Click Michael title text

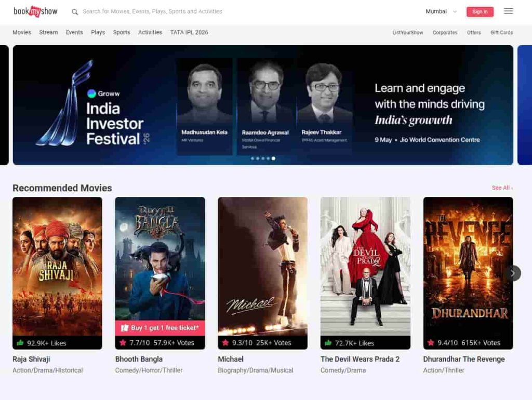(x=231, y=359)
